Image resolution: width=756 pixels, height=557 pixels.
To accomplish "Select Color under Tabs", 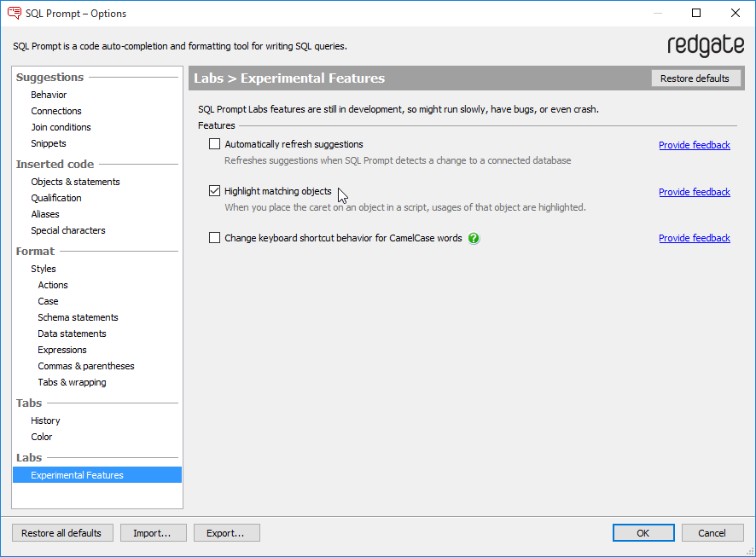I will point(42,437).
